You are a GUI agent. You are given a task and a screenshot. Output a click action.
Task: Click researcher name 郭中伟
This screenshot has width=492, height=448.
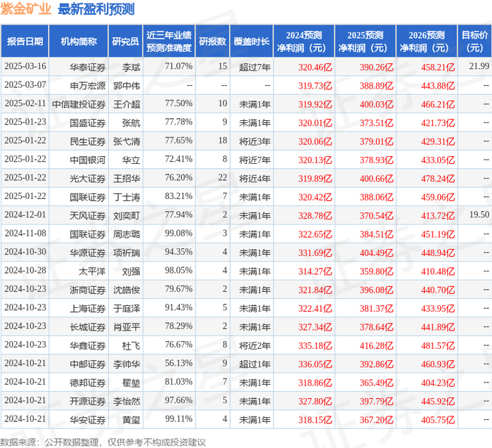(x=127, y=86)
